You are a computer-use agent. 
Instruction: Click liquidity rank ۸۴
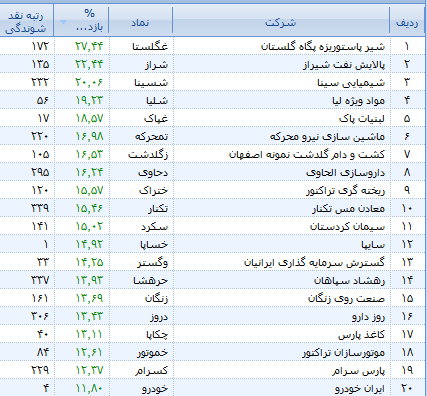point(43,352)
